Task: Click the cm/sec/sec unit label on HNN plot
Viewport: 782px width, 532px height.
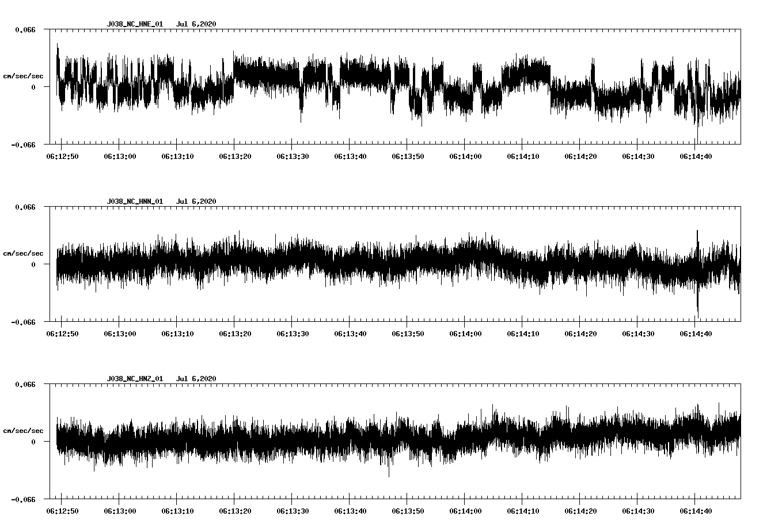Action: 23,253
